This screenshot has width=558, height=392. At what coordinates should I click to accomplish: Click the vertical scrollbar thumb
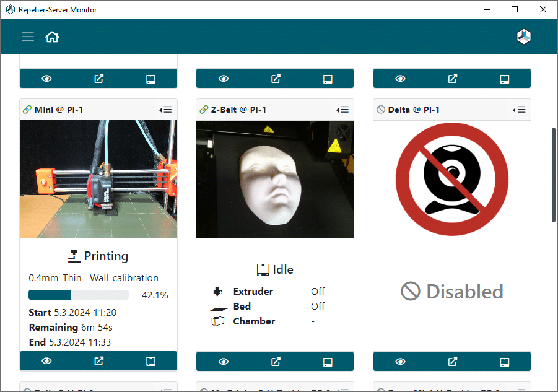coord(554,175)
